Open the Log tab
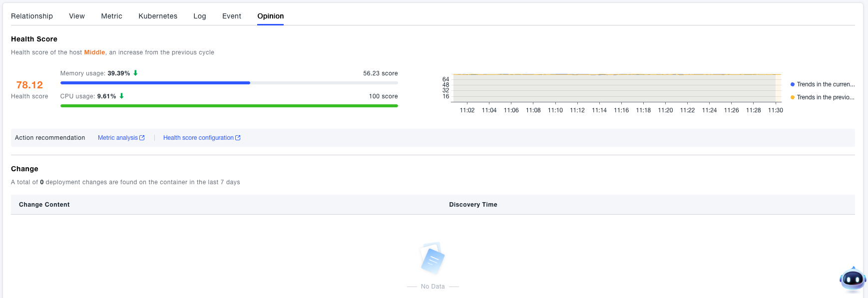The width and height of the screenshot is (868, 298). [x=200, y=16]
